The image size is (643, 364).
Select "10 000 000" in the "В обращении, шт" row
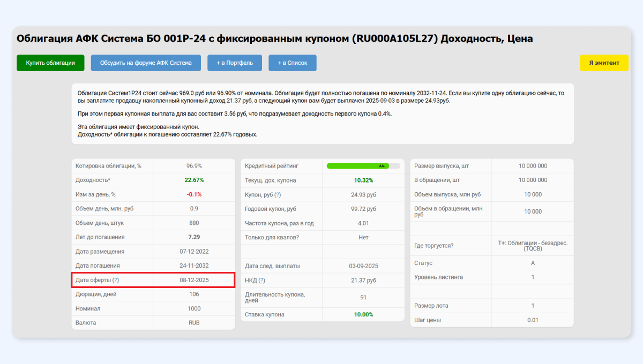click(533, 180)
